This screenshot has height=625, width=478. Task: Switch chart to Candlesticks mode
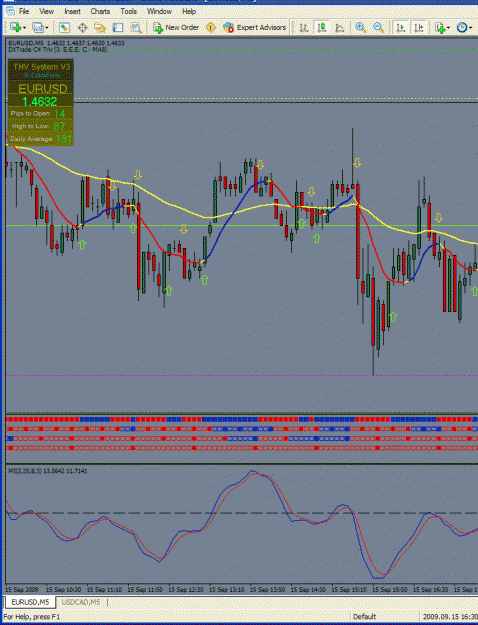point(321,28)
